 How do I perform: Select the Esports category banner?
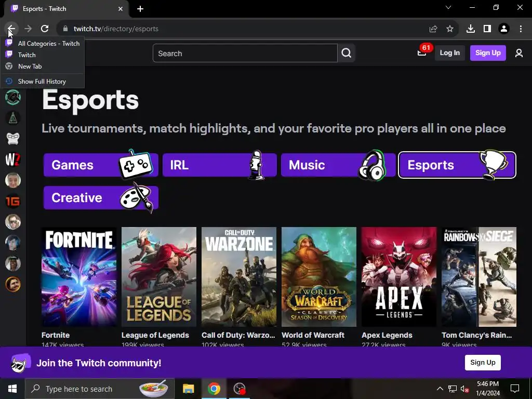[x=457, y=165]
